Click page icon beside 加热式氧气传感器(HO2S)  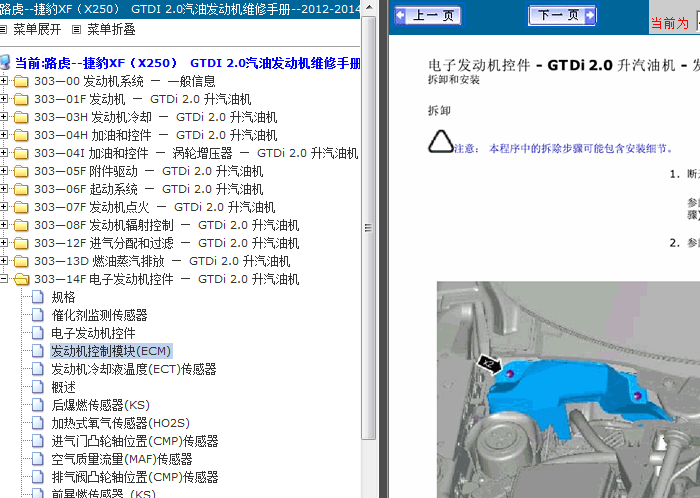point(38,423)
